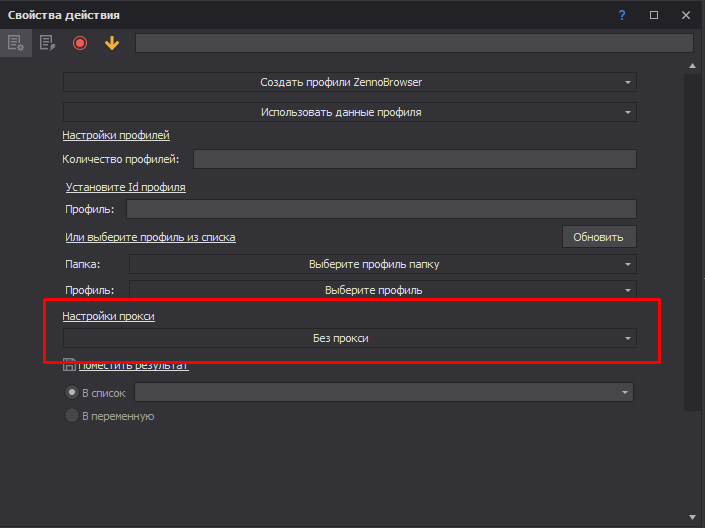The height and width of the screenshot is (528, 705).
Task: Click the vertical scrollbar on the right
Action: (x=690, y=240)
